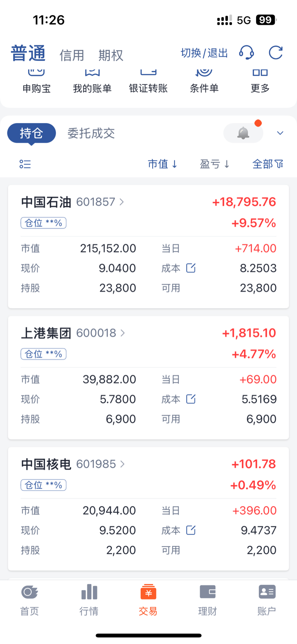Edit cost pencil icon for 上港集团
Image resolution: width=297 pixels, height=644 pixels.
click(191, 399)
